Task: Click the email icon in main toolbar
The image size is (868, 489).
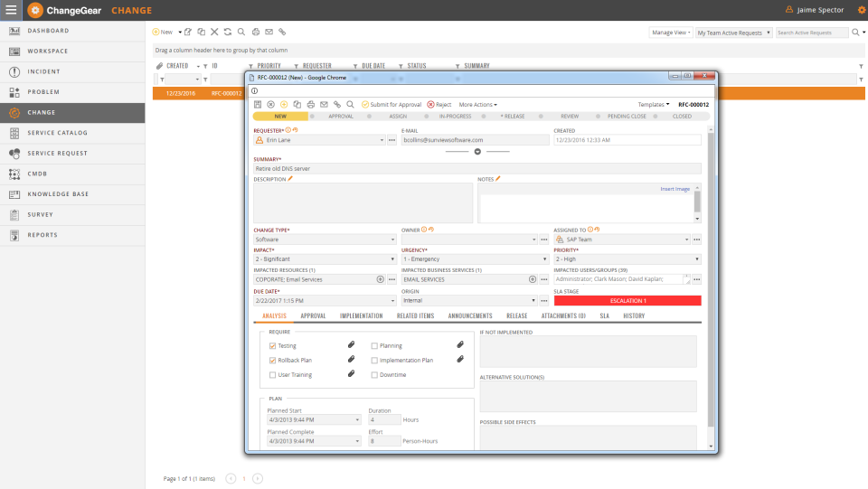Action: pyautogui.click(x=269, y=32)
